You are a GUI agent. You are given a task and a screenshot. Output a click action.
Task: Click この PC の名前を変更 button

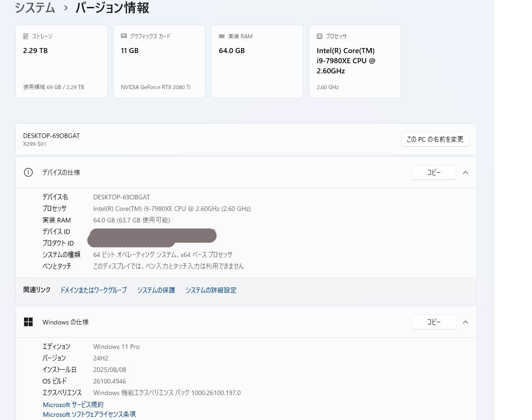(435, 139)
